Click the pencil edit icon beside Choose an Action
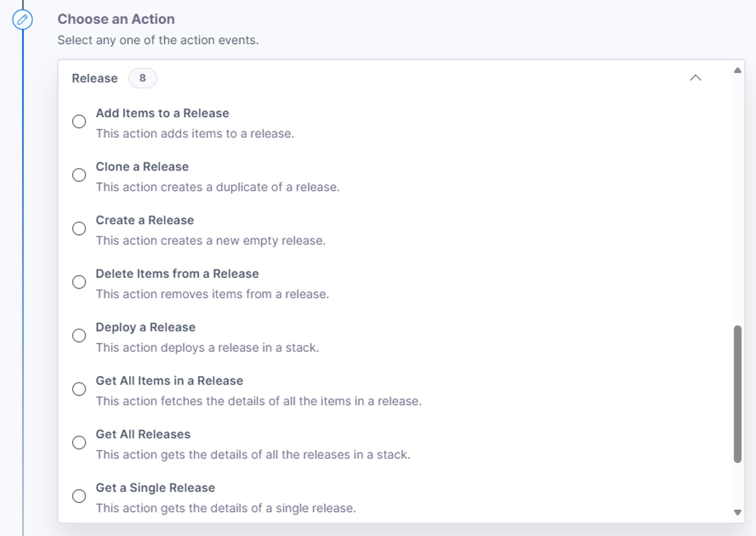Image resolution: width=756 pixels, height=536 pixels. (x=22, y=19)
